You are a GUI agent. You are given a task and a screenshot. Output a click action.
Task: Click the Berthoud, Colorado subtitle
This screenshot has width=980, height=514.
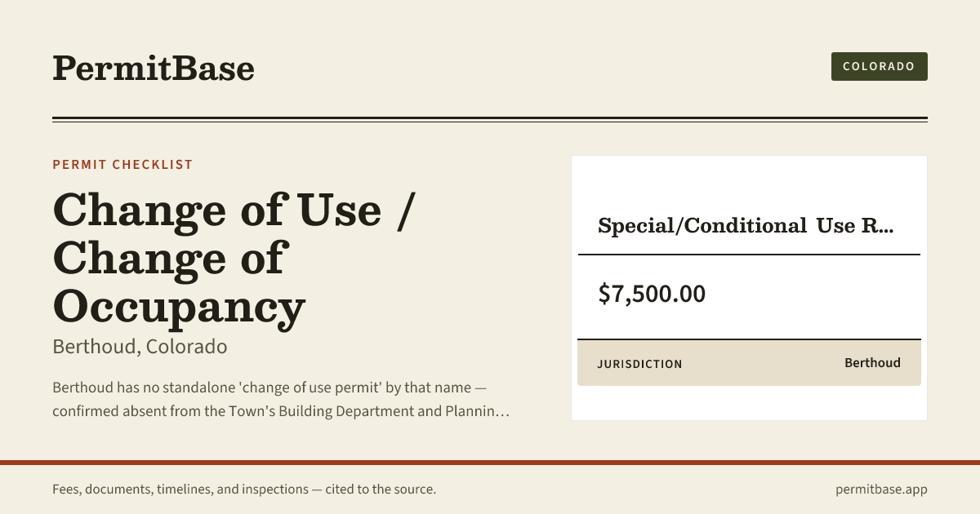pyautogui.click(x=140, y=346)
